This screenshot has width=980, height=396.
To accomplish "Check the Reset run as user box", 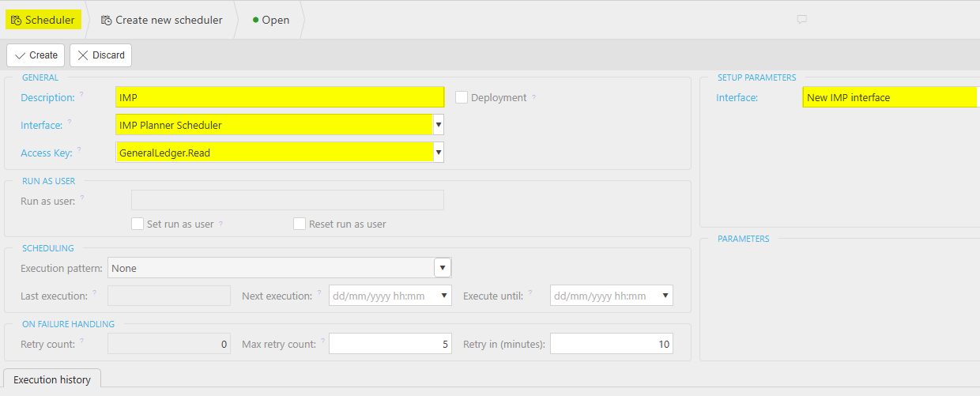I will point(300,224).
